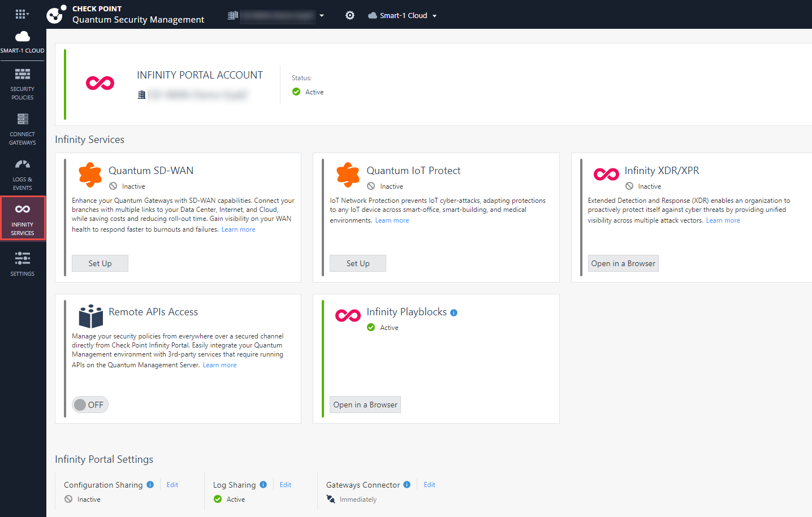Select Infinity Services in the sidebar
The image size is (812, 517).
click(23, 219)
